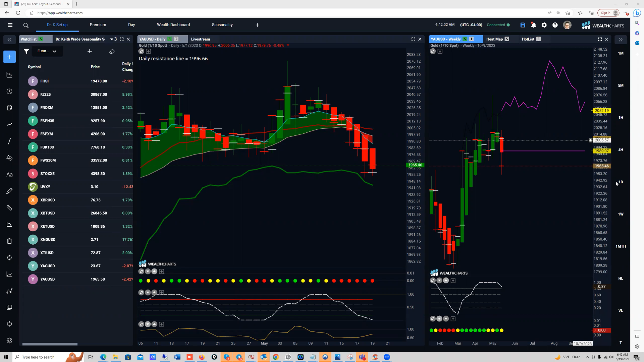The image size is (644, 362).
Task: Open the chart tool in left sidebar
Action: (9, 75)
